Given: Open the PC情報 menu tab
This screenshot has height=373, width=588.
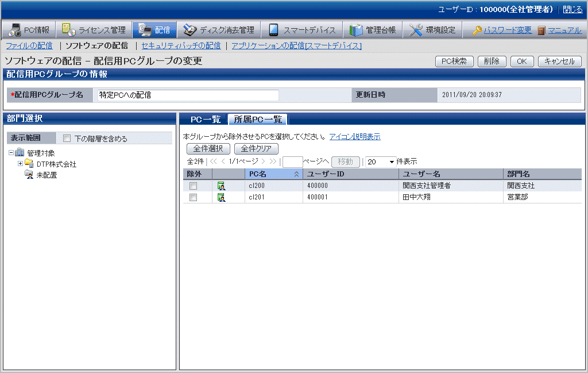Looking at the screenshot, I should click(29, 30).
